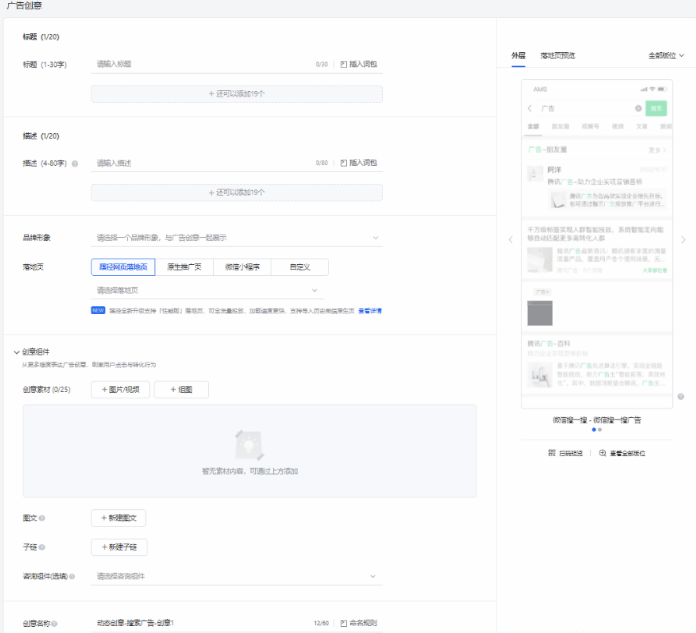Choose 自定义 landing page type
Image resolution: width=696 pixels, height=633 pixels.
(x=298, y=267)
